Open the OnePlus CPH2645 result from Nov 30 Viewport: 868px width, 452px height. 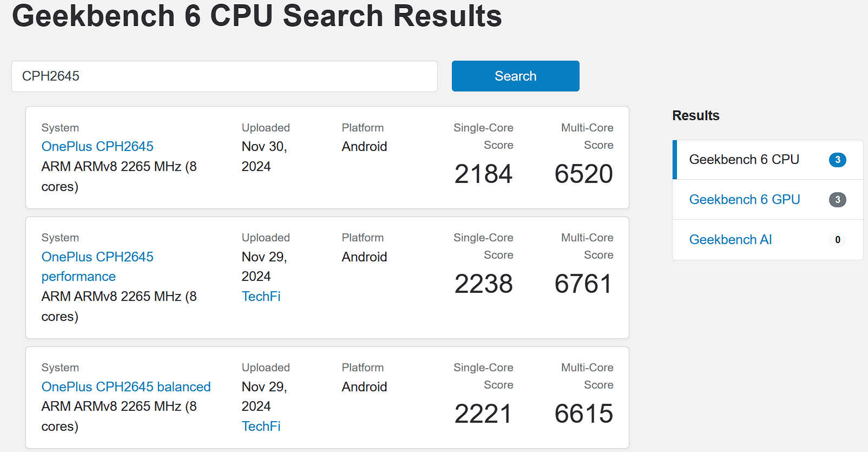[x=97, y=147]
